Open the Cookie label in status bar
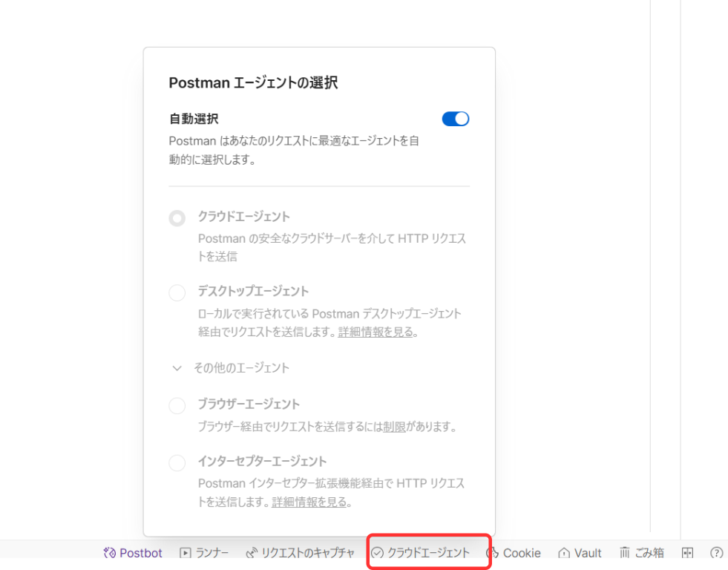This screenshot has height=570, width=728. coord(522,553)
